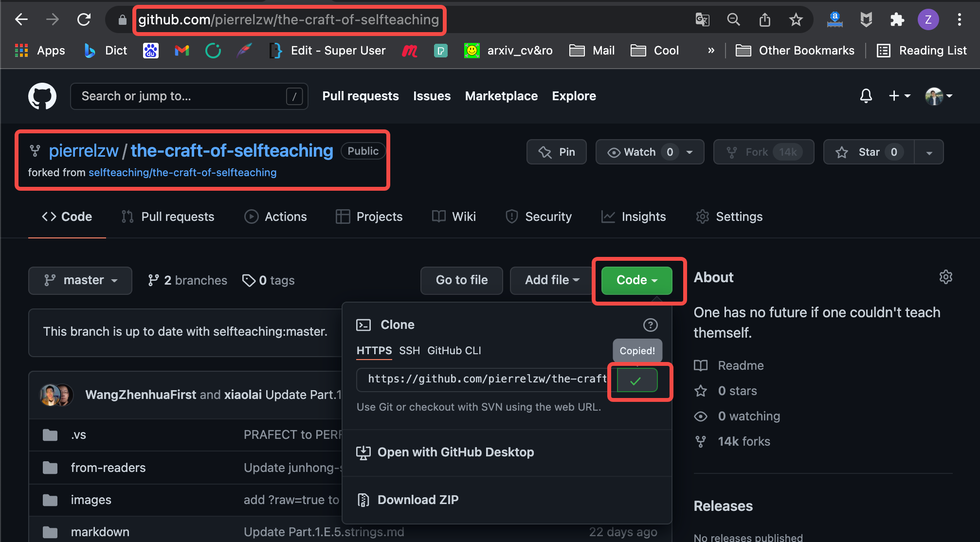Bookmark page with the star icon

(796, 20)
